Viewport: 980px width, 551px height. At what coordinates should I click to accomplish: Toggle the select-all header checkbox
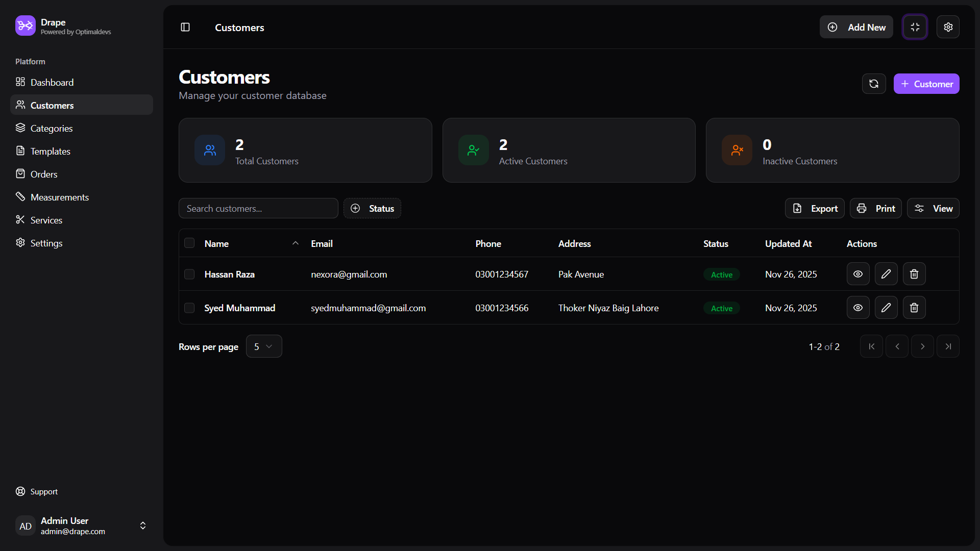click(189, 243)
